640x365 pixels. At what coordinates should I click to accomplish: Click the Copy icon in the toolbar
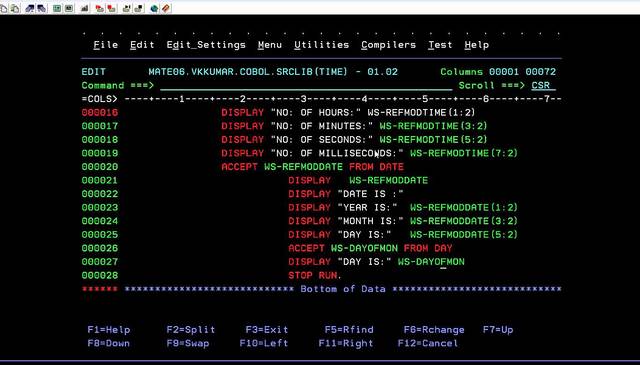[4, 8]
